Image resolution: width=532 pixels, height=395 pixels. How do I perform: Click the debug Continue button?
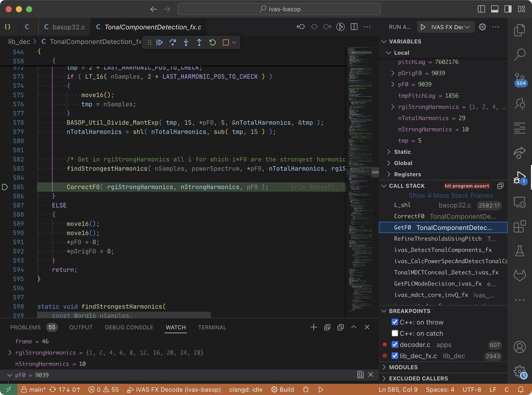click(160, 42)
